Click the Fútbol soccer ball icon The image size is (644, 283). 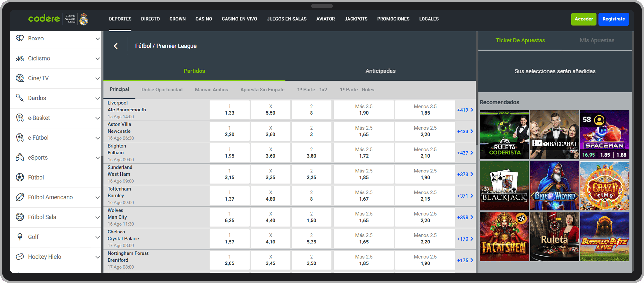20,177
